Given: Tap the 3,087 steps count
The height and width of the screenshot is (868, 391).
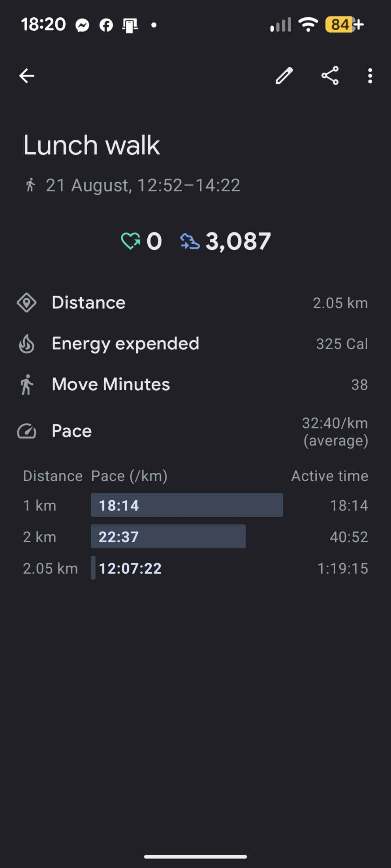Looking at the screenshot, I should [x=238, y=241].
